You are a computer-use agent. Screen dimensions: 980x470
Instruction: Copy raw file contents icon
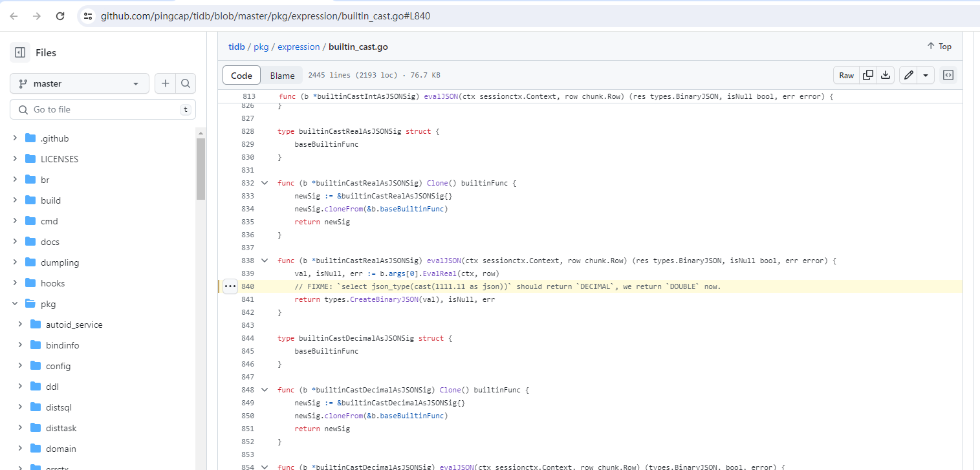868,76
